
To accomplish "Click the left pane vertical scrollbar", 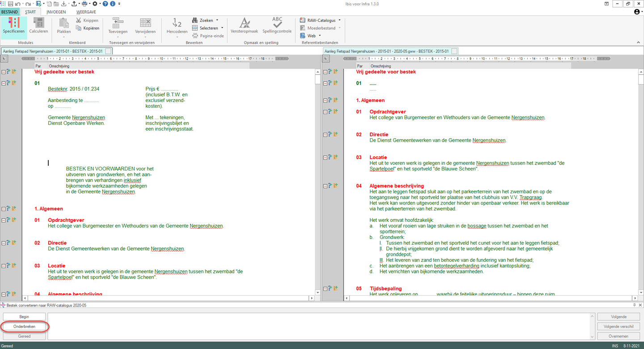I will 318,182.
